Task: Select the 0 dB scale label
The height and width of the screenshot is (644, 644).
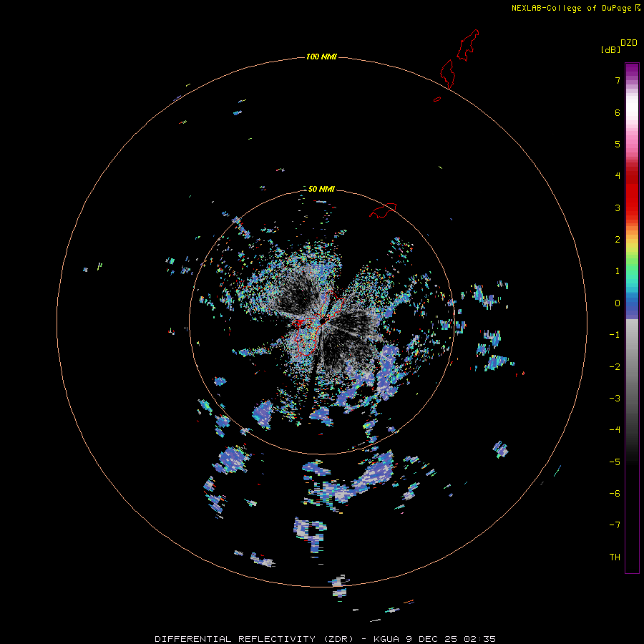Action: point(618,303)
